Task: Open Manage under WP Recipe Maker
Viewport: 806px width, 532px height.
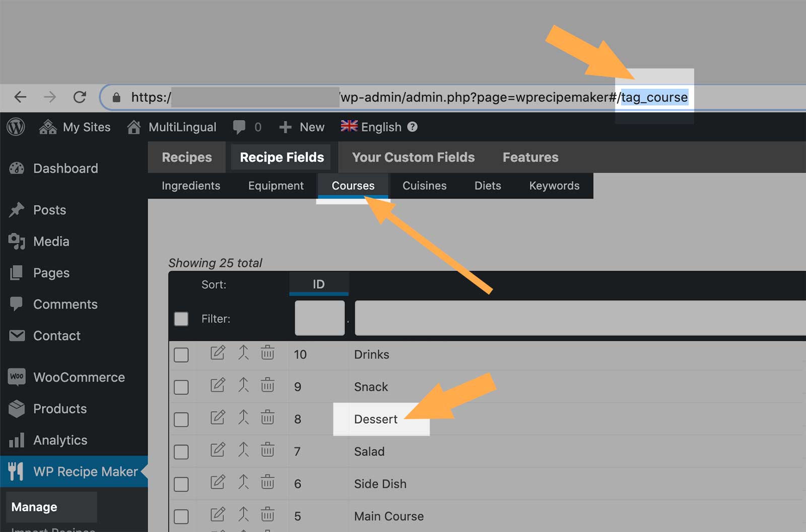Action: click(x=33, y=506)
